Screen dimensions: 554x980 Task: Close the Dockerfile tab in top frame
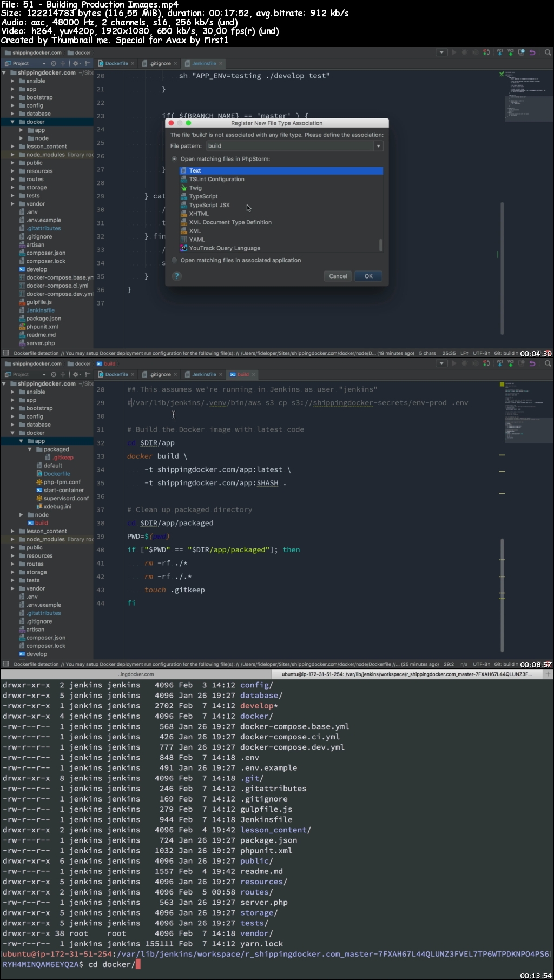pyautogui.click(x=133, y=63)
